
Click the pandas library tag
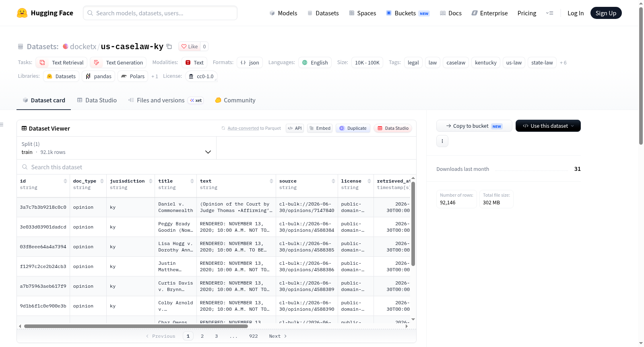pos(99,76)
